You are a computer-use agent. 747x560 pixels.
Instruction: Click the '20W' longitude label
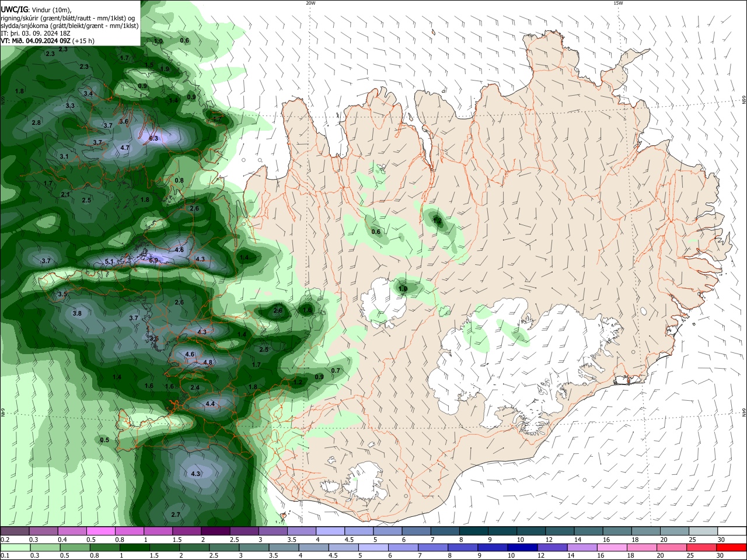tap(310, 3)
